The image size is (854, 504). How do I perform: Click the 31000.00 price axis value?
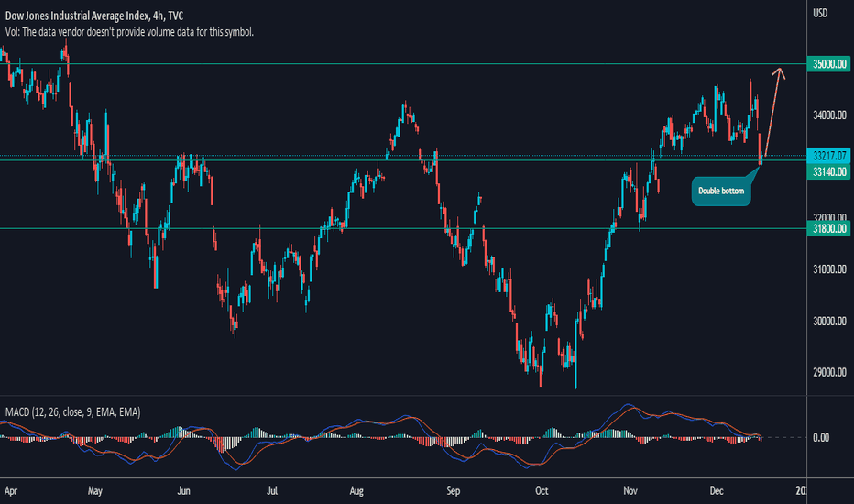click(829, 269)
